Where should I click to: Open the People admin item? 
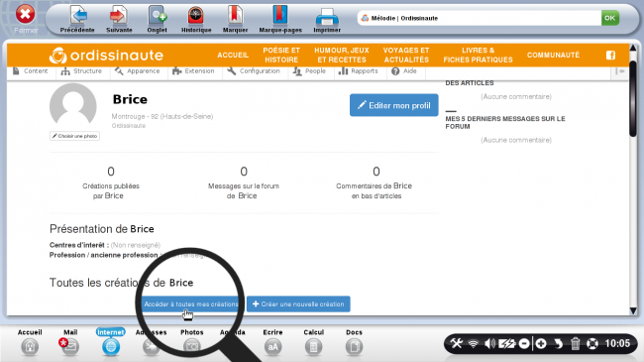pyautogui.click(x=309, y=71)
